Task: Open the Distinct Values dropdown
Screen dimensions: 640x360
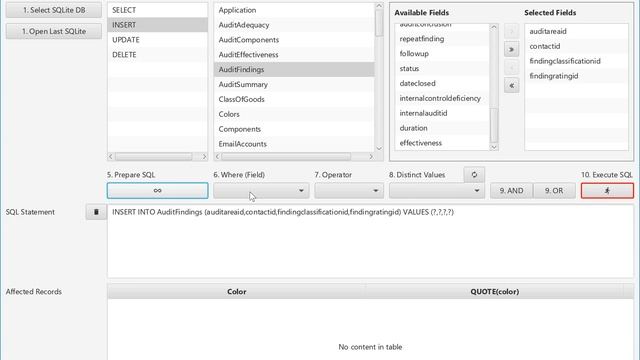Action: (437, 191)
